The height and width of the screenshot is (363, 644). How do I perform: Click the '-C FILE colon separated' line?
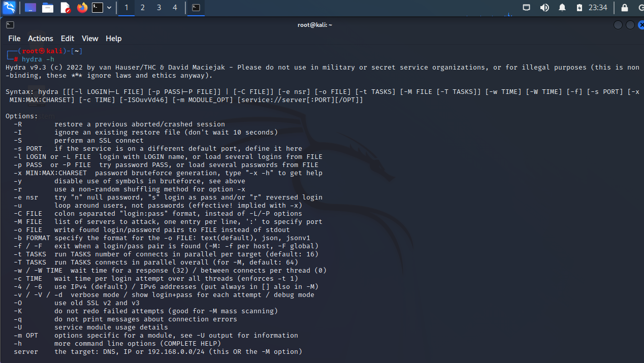point(158,214)
